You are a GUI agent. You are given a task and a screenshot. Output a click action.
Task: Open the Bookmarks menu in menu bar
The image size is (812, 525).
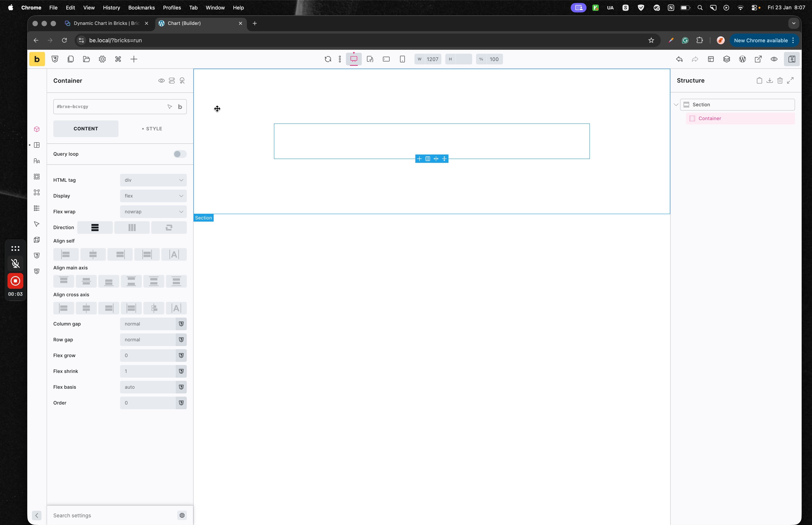[x=141, y=8]
